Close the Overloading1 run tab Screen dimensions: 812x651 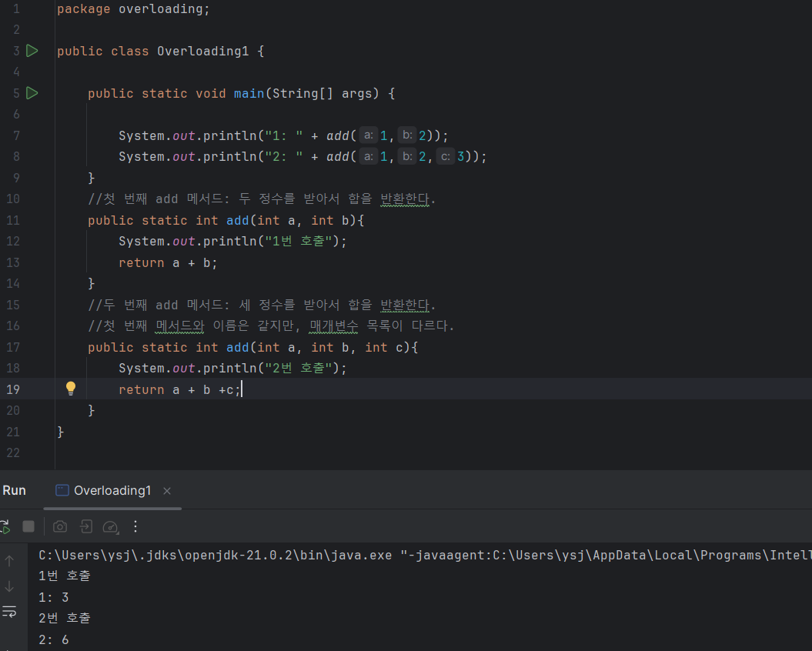pos(167,490)
